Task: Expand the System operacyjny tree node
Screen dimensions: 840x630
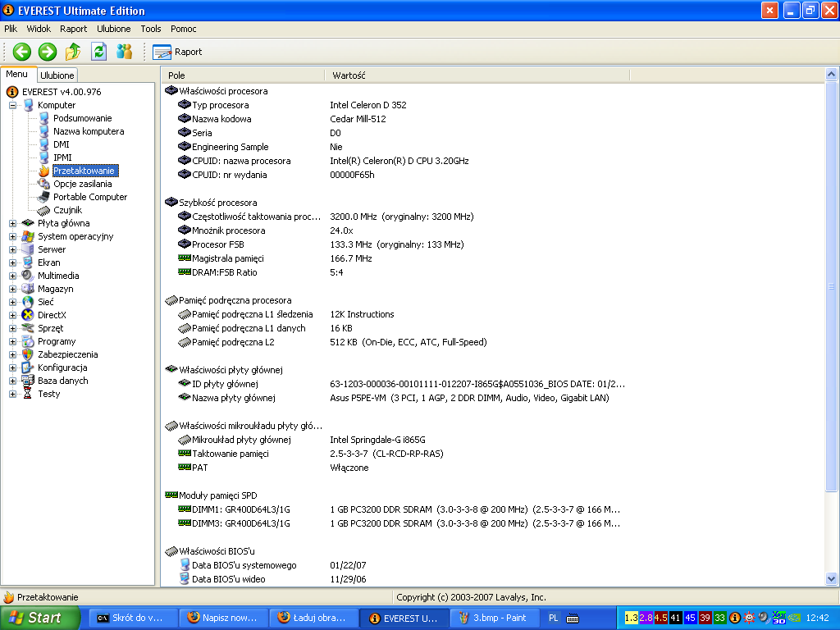Action: 13,237
